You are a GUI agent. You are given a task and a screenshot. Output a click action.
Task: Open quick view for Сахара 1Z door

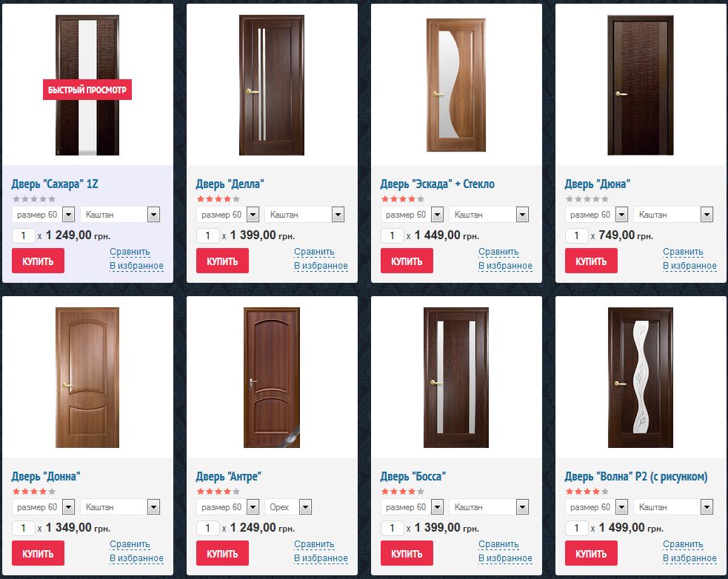click(87, 90)
